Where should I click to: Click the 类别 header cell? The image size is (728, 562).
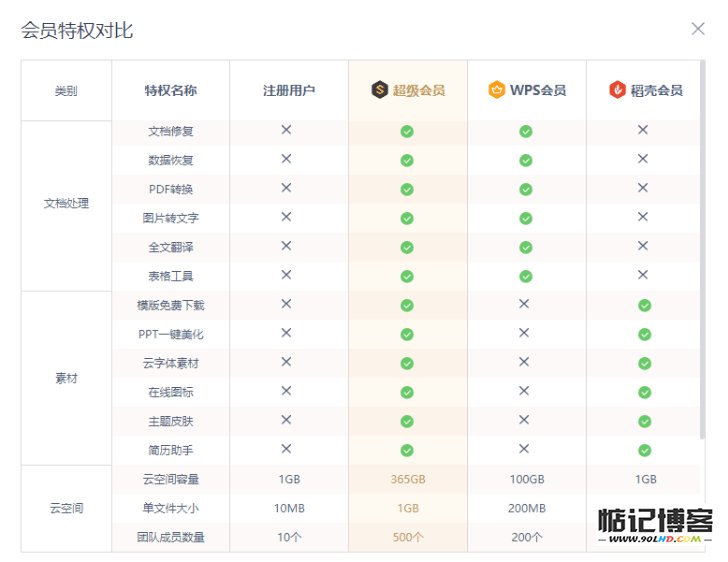[x=66, y=91]
